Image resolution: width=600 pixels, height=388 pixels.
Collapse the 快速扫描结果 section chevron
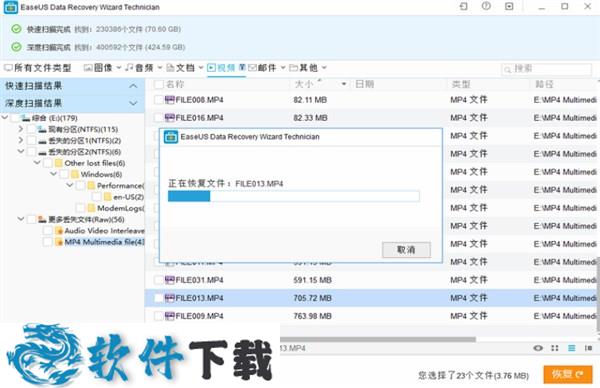pos(133,86)
